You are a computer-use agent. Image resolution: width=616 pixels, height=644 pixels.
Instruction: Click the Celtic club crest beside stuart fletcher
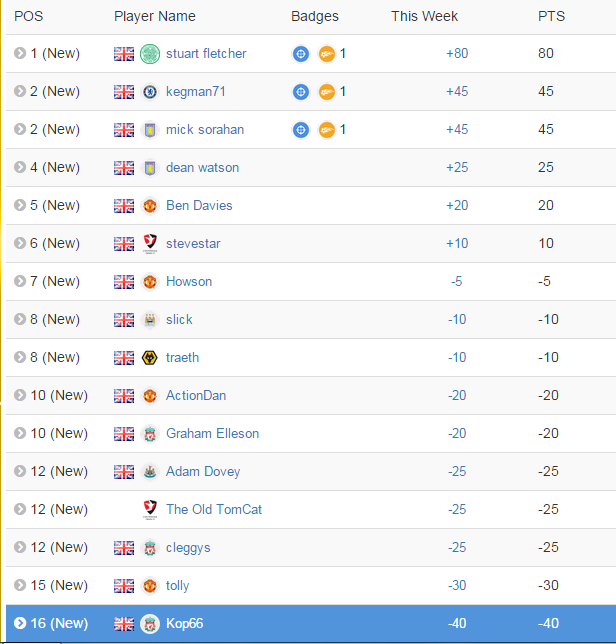coord(150,54)
